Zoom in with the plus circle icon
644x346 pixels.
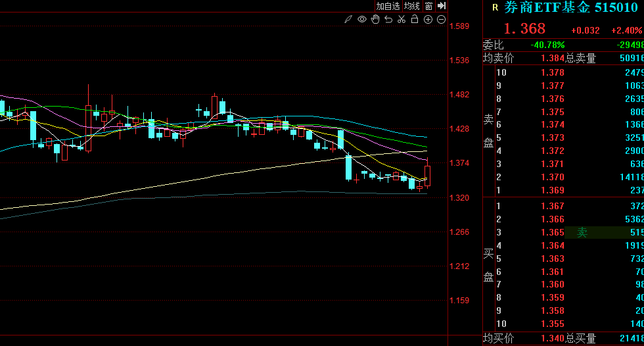(428, 20)
